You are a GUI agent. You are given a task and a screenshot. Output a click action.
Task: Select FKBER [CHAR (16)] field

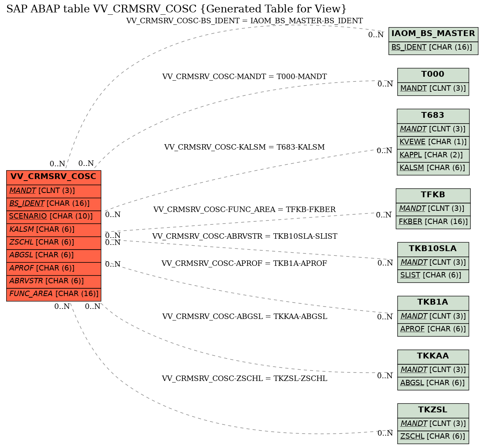click(433, 222)
